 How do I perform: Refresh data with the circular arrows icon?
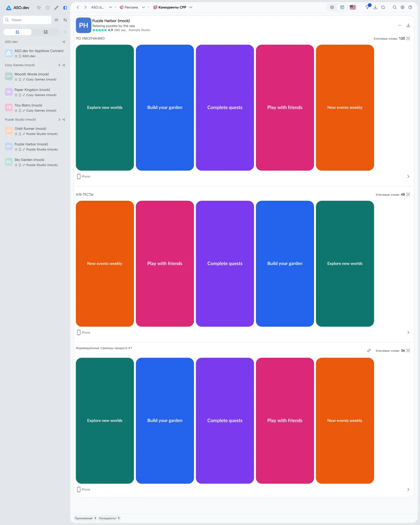pyautogui.click(x=383, y=7)
